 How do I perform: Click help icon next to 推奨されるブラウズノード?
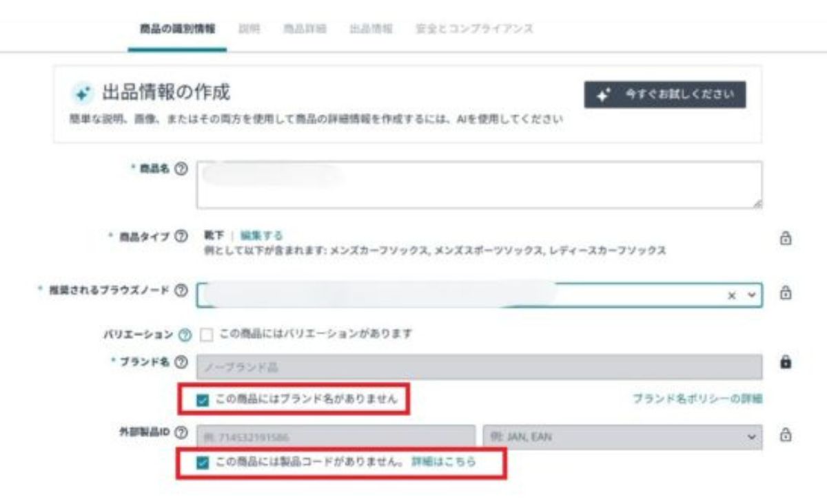pyautogui.click(x=181, y=291)
